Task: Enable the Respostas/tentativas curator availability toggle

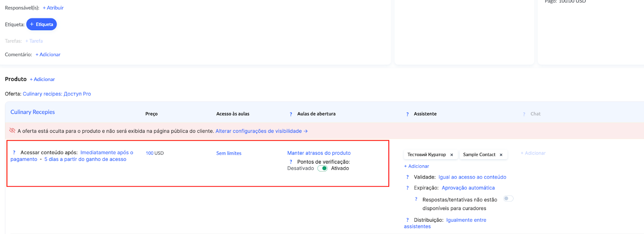Action: click(x=508, y=199)
